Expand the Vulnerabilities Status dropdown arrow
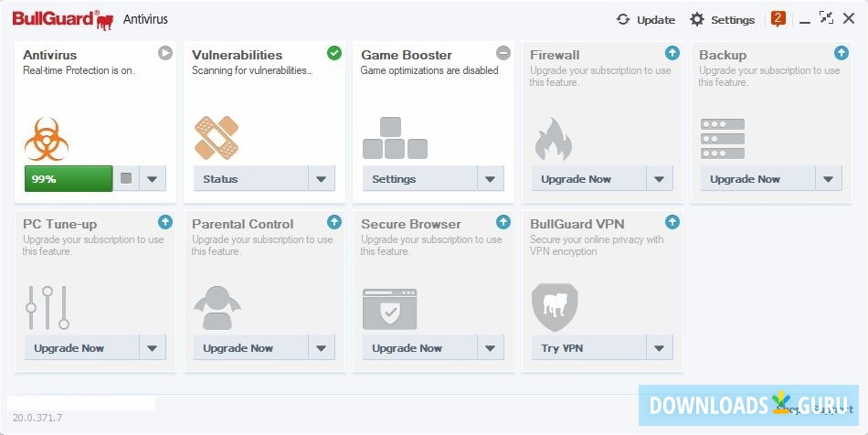 [321, 179]
